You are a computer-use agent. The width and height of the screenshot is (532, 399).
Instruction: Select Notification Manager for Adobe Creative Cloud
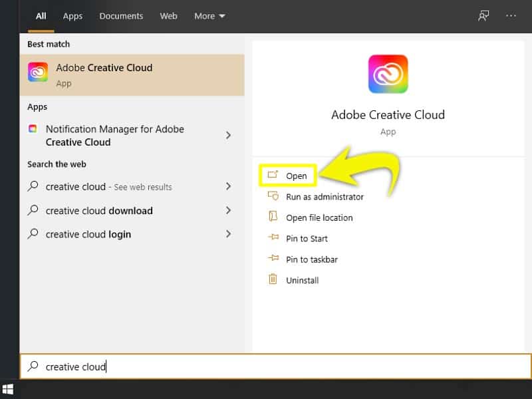[x=132, y=136]
